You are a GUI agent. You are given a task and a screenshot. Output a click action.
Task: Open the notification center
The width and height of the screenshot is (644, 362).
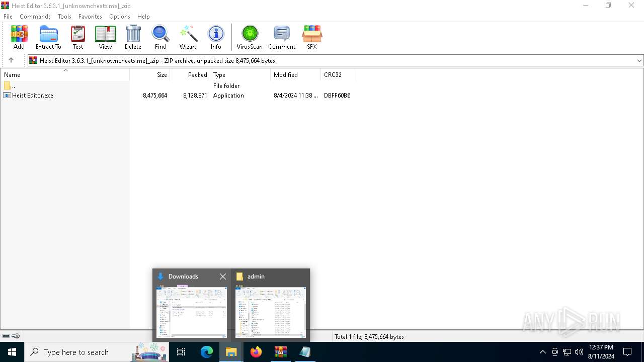coord(627,352)
